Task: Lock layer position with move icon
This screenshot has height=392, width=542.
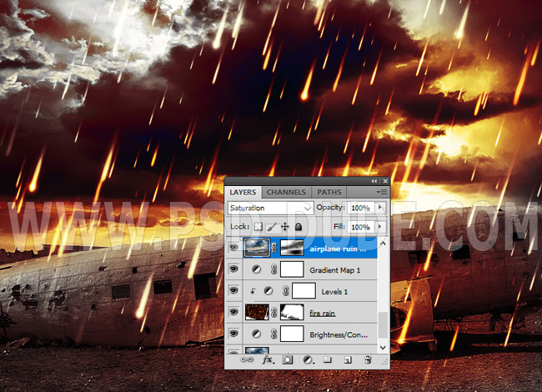Action: point(285,227)
